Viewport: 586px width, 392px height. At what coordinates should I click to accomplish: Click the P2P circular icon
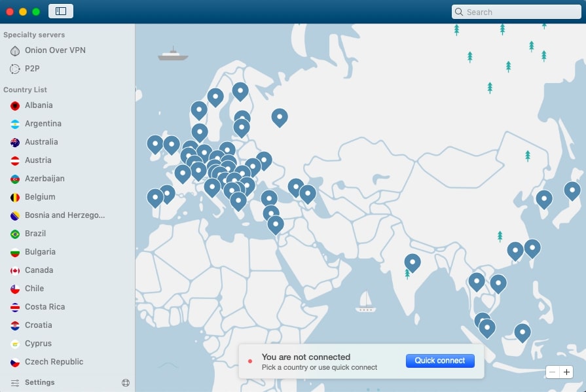click(15, 69)
